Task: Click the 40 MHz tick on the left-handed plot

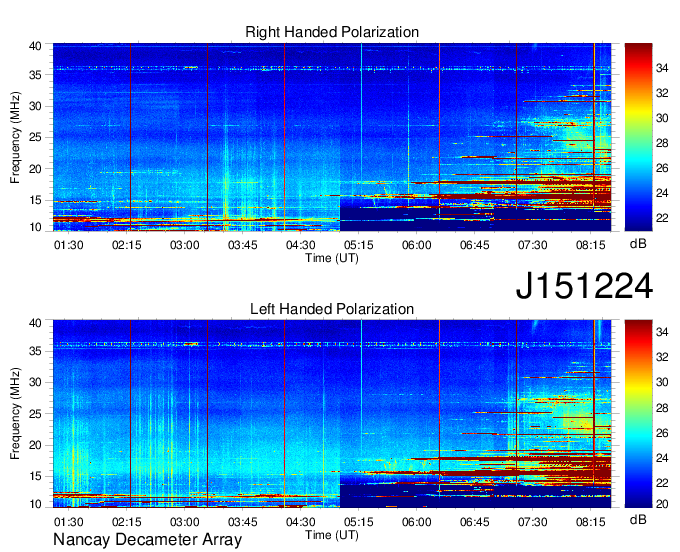Action: click(35, 323)
